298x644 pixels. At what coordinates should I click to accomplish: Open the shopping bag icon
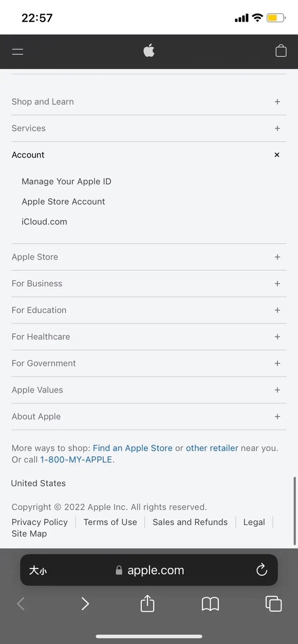[x=281, y=51]
